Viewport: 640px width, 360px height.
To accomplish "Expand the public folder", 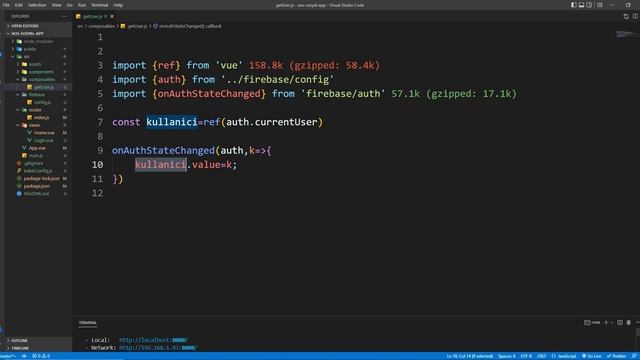I will pyautogui.click(x=37, y=49).
